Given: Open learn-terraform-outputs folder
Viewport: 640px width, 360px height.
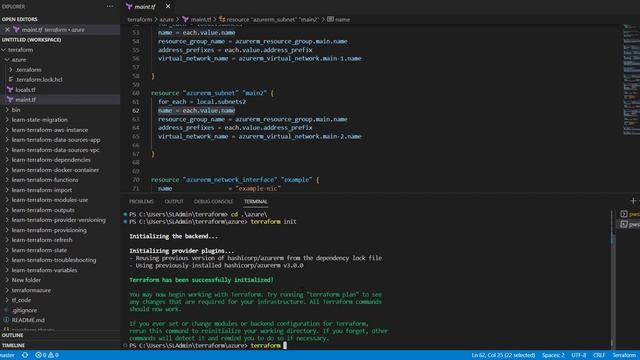Looking at the screenshot, I should pyautogui.click(x=43, y=210).
